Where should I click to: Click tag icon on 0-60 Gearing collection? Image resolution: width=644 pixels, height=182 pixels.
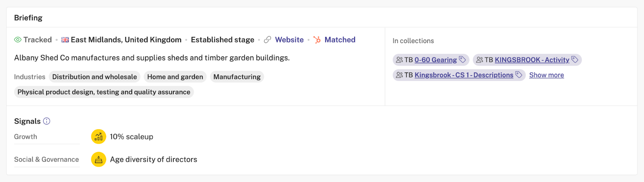pos(462,60)
